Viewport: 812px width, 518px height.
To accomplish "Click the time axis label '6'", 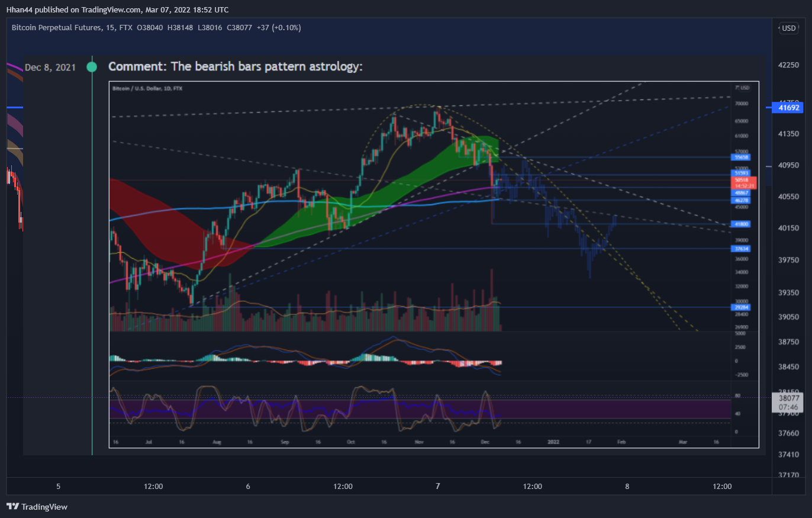I will (x=248, y=487).
